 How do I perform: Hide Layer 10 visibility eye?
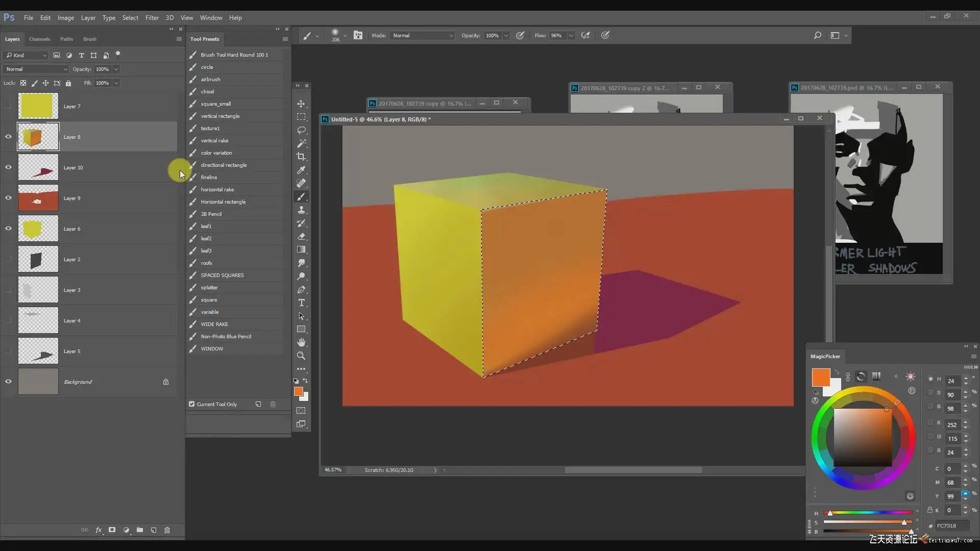pos(8,167)
